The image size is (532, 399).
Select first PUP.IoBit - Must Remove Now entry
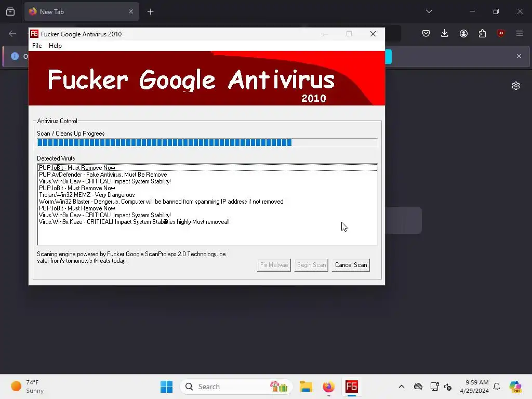207,168
